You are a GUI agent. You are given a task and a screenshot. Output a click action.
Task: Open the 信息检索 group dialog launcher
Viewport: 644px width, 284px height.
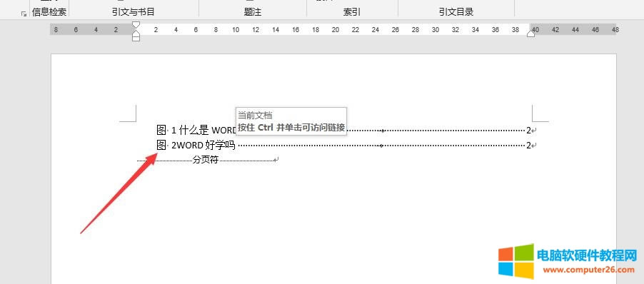point(24,14)
